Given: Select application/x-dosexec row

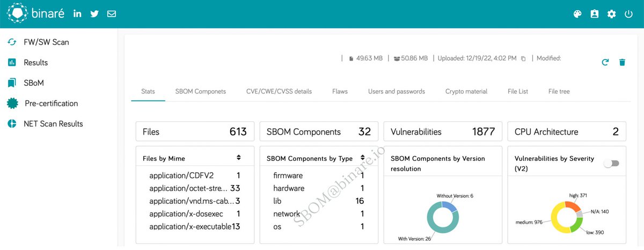Looking at the screenshot, I should point(195,214).
